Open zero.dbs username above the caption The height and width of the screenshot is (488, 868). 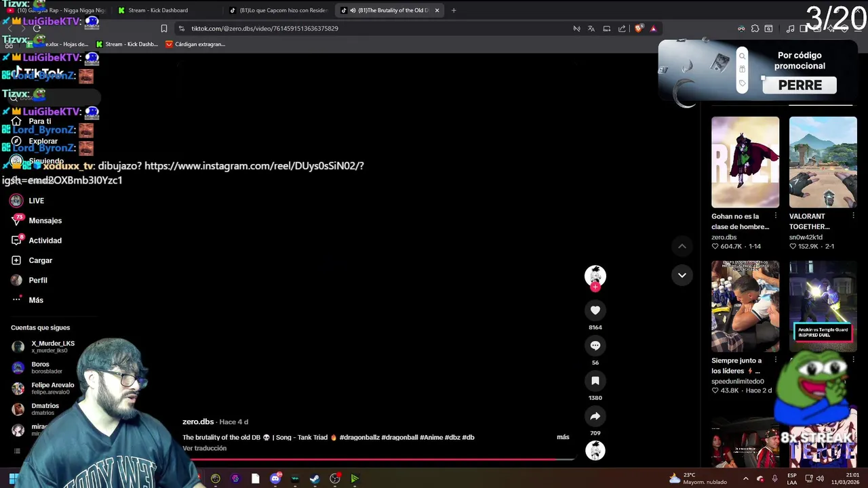[x=198, y=422]
